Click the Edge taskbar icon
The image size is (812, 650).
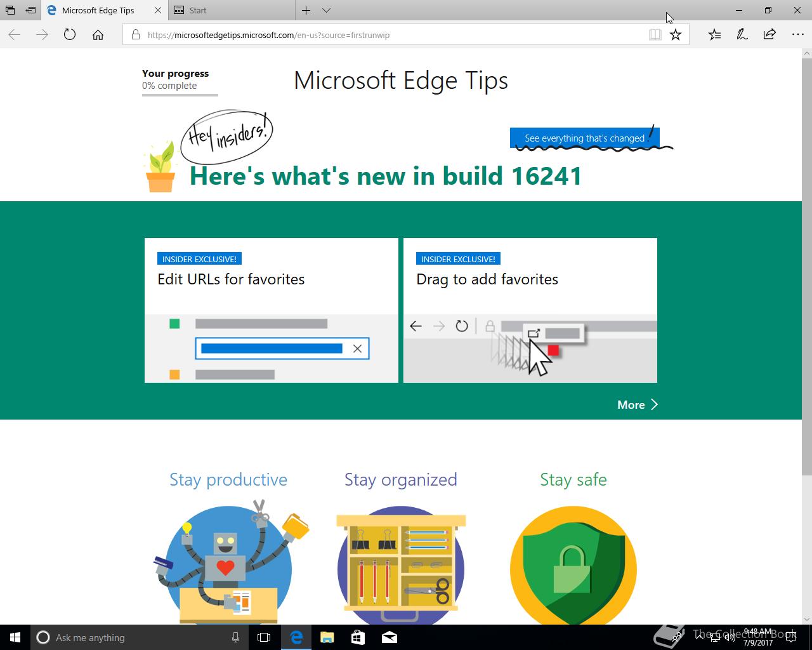[x=296, y=637]
